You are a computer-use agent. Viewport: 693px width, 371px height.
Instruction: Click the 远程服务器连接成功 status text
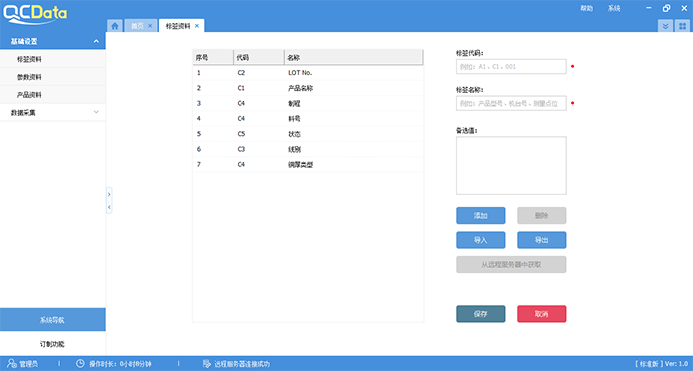coord(242,364)
